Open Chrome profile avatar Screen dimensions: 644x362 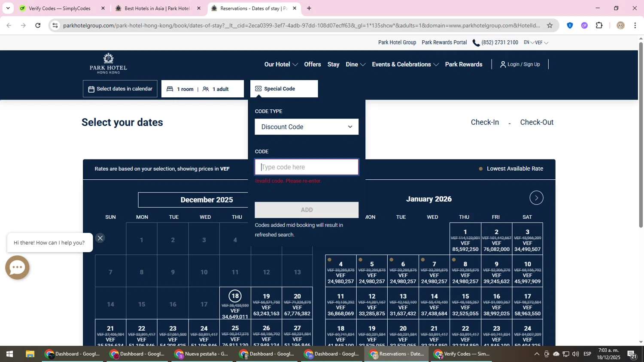pos(620,25)
